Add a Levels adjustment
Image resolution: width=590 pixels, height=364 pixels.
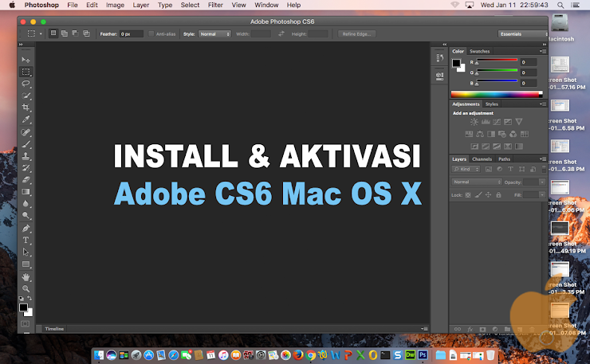[486, 122]
